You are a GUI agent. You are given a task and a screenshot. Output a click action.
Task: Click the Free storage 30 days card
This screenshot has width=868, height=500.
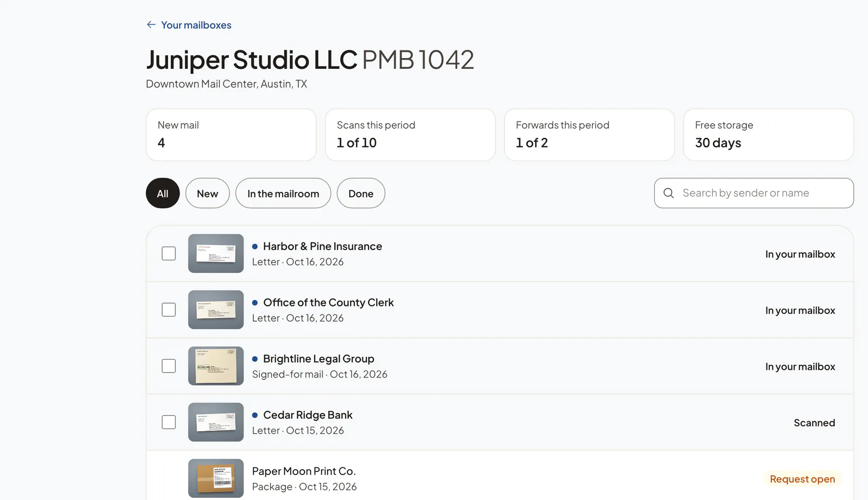[769, 134]
